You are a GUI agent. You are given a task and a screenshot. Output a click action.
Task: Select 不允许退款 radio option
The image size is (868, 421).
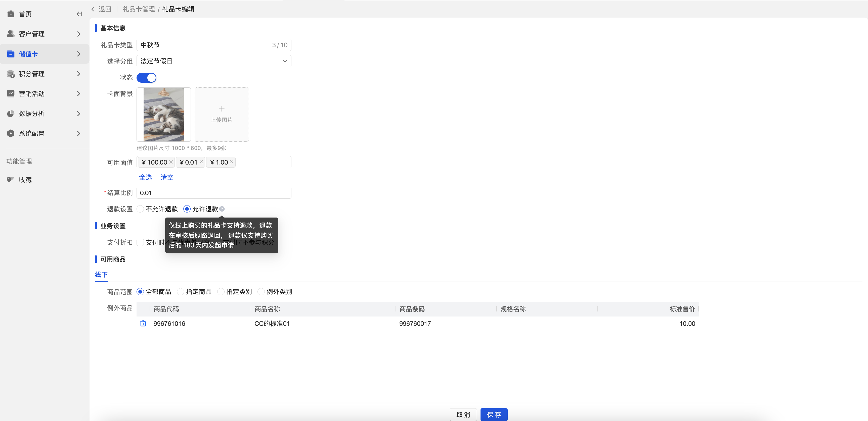pos(140,209)
